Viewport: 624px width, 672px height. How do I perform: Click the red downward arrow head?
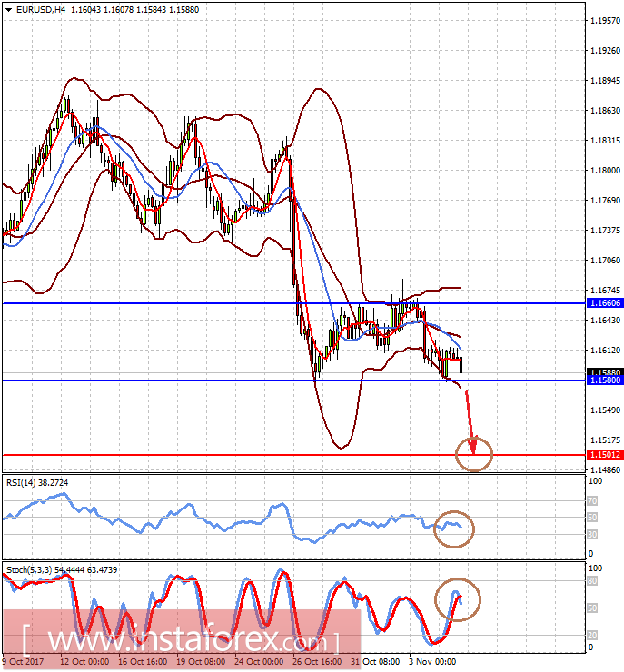coord(473,447)
